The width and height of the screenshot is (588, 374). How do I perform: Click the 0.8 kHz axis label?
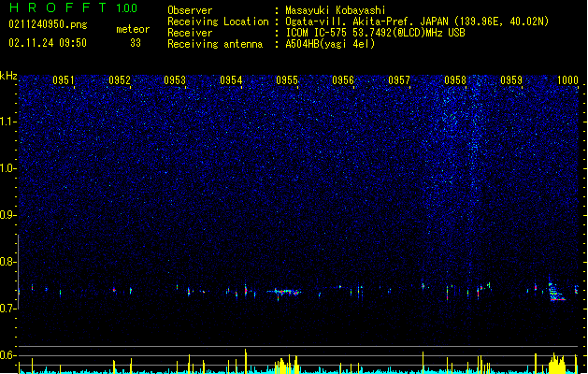(8, 262)
